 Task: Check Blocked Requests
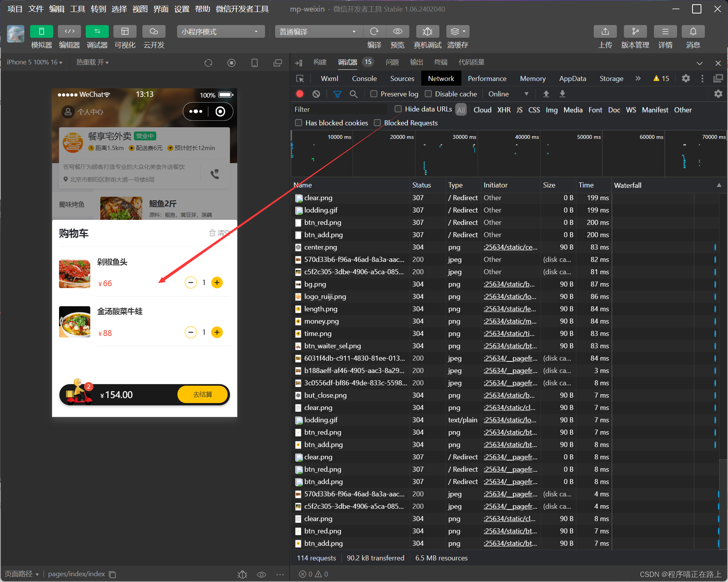377,123
